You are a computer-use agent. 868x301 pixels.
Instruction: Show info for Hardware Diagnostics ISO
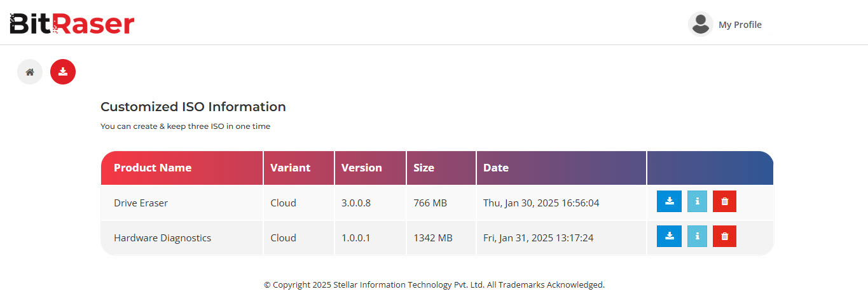pos(697,236)
